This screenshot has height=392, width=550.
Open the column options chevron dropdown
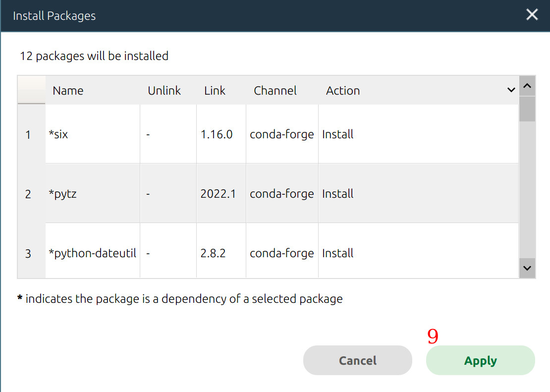tap(511, 90)
